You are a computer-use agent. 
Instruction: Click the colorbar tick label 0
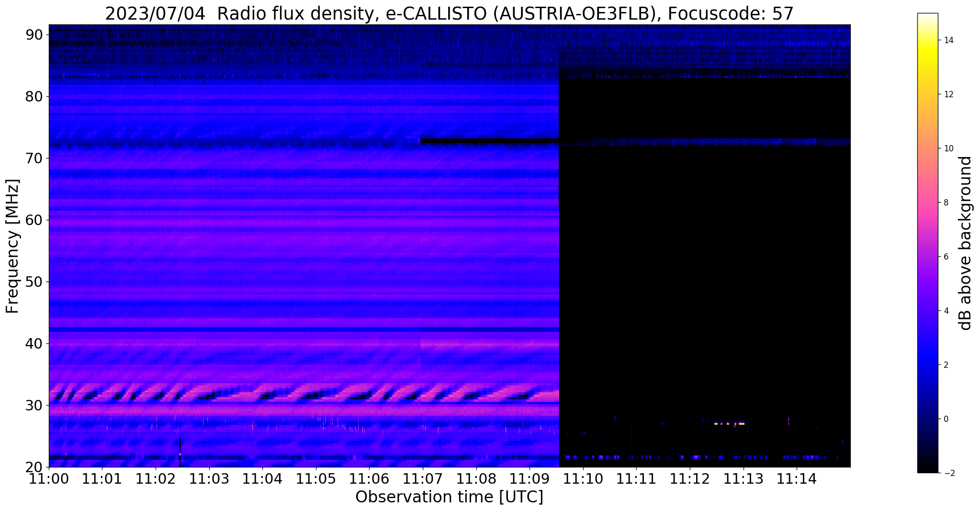[946, 419]
